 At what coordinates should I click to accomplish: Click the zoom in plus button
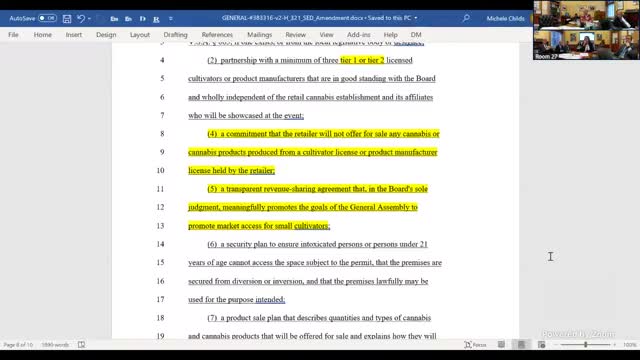coord(614,345)
